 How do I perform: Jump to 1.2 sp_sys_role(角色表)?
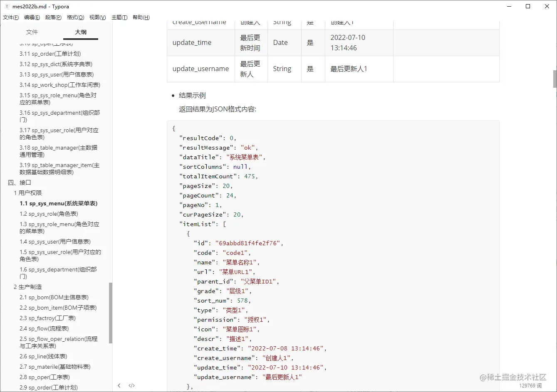(49, 214)
